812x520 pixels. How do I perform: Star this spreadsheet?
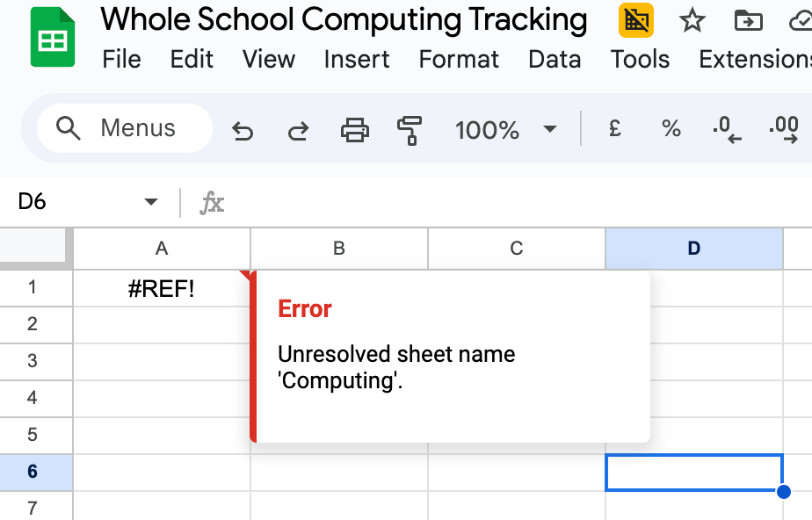click(x=692, y=20)
